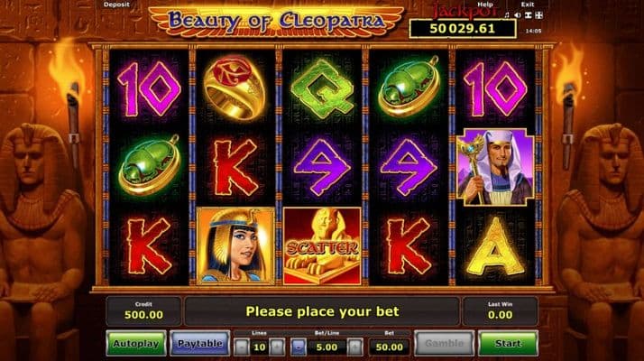Open the Help menu

pos(485,5)
